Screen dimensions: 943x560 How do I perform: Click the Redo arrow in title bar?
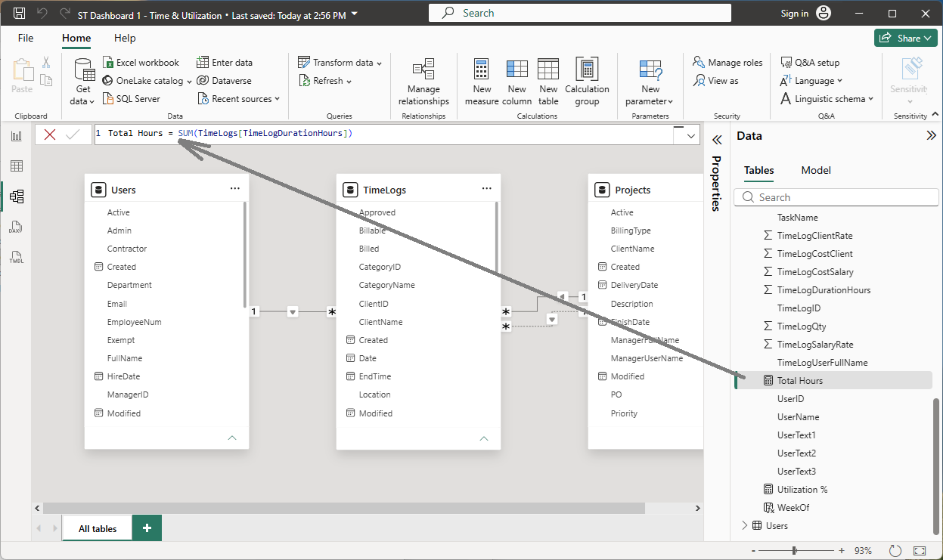(x=65, y=14)
